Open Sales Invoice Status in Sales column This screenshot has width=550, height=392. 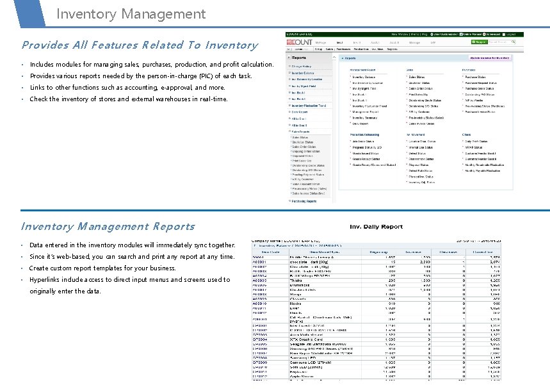click(421, 124)
